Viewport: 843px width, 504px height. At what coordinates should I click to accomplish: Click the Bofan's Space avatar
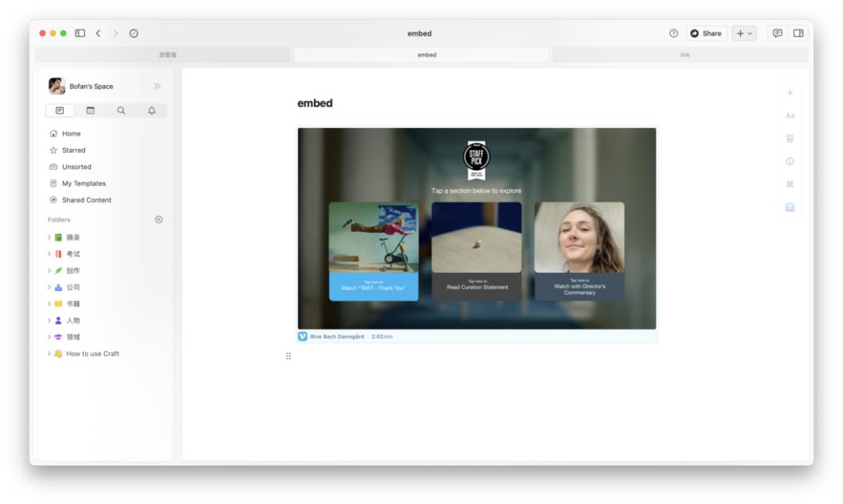pyautogui.click(x=57, y=86)
